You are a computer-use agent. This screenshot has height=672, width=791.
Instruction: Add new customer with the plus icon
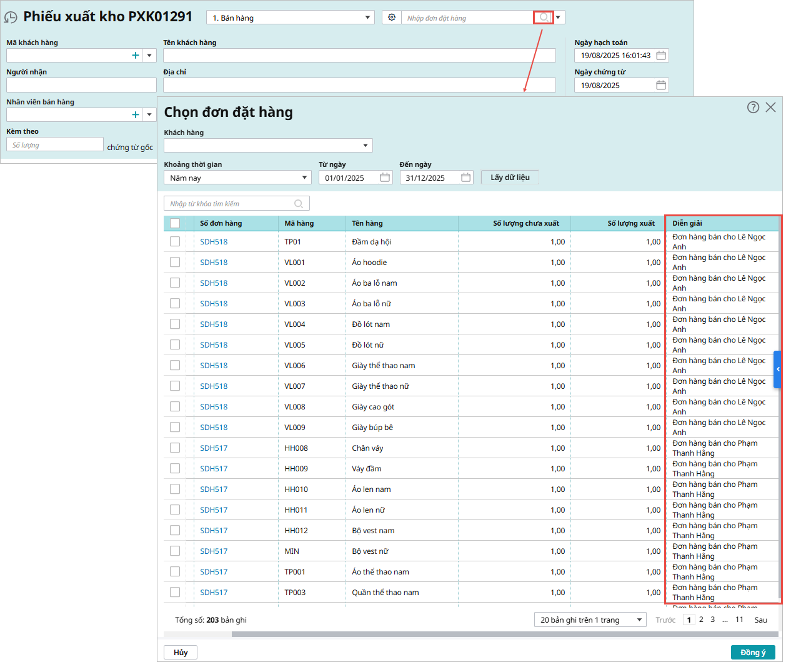click(136, 56)
